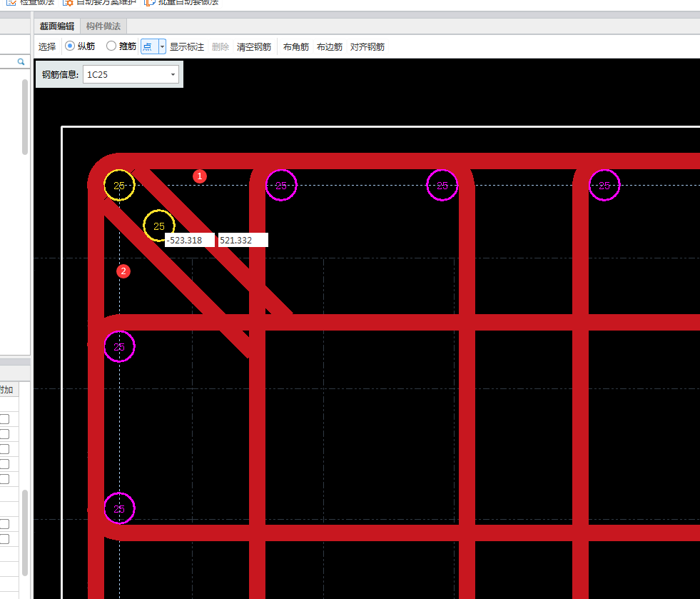Viewport: 700px width, 599px height.
Task: Click red marker number 1
Action: pos(200,176)
